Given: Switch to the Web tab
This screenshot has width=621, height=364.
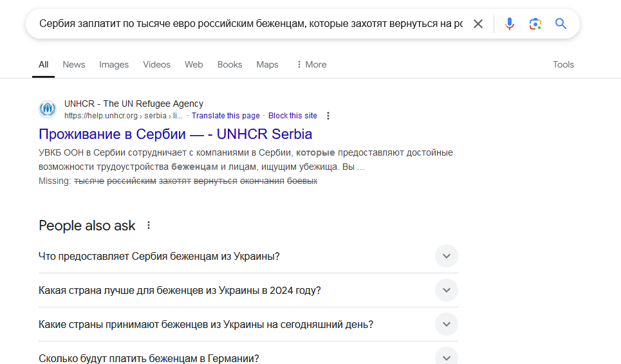Looking at the screenshot, I should (194, 64).
